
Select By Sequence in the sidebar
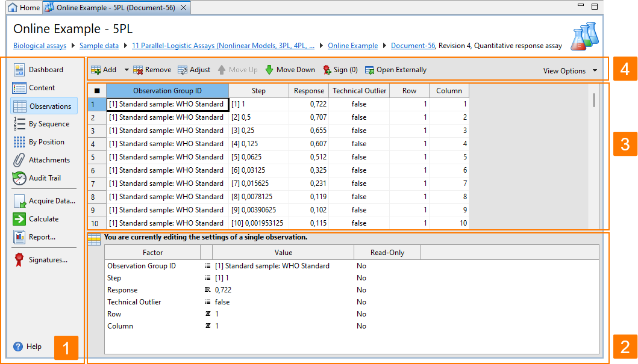(42, 124)
